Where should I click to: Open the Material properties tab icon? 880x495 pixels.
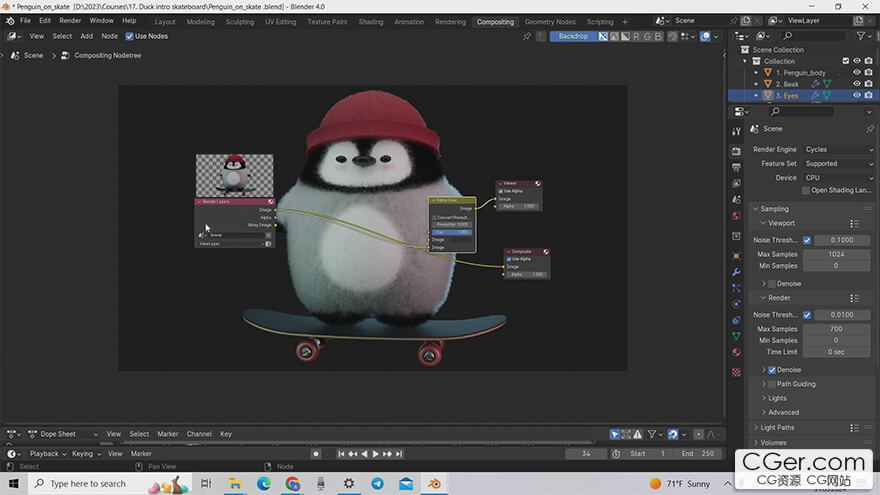click(736, 352)
